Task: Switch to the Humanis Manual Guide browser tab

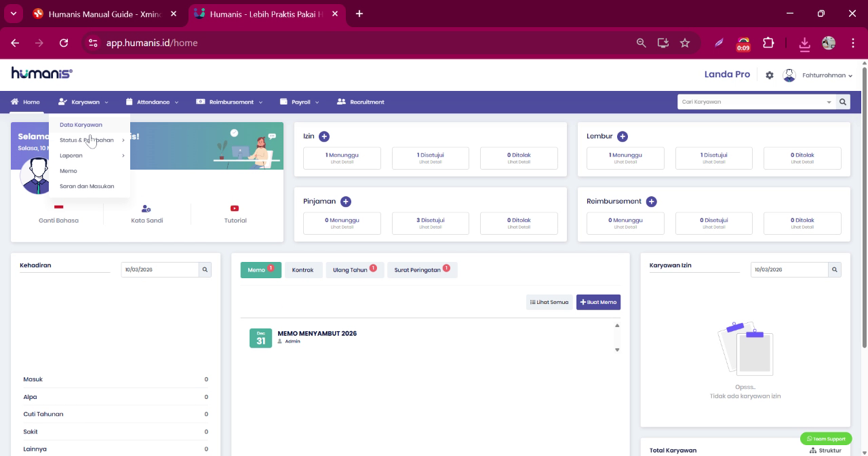Action: (x=104, y=14)
